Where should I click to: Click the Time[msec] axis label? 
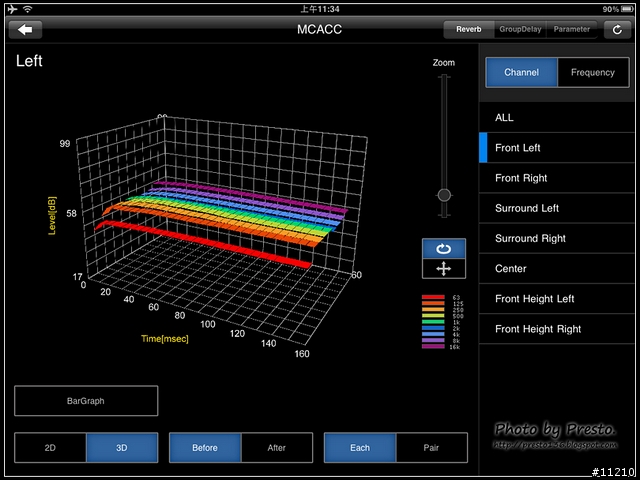click(165, 339)
